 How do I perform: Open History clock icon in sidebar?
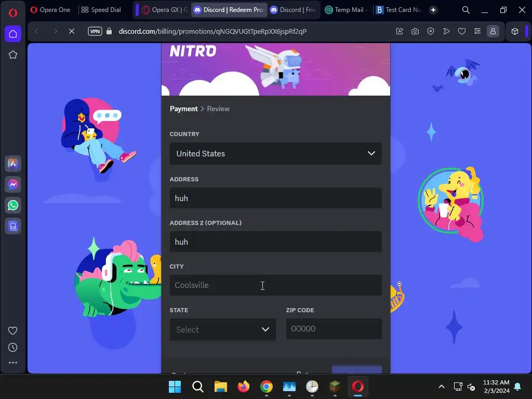pyautogui.click(x=13, y=347)
